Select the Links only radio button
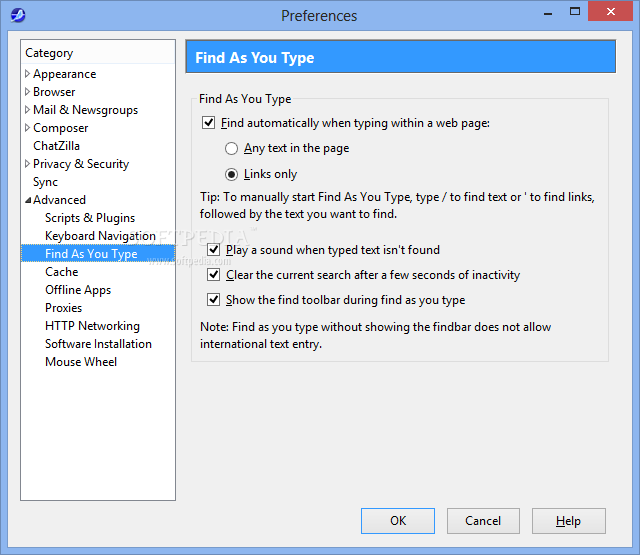Viewport: 640px width, 555px height. [231, 174]
